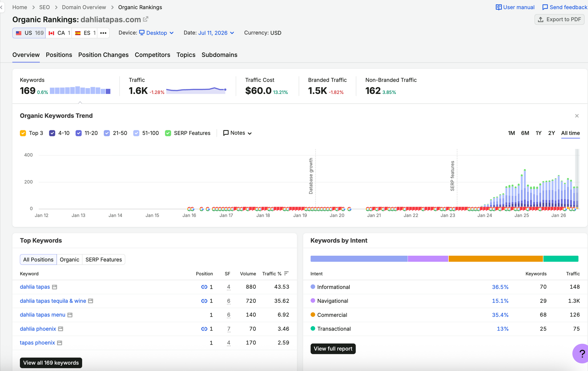Click sitelinks icon in dahlia phoenix row
588x371 pixels.
pos(204,329)
